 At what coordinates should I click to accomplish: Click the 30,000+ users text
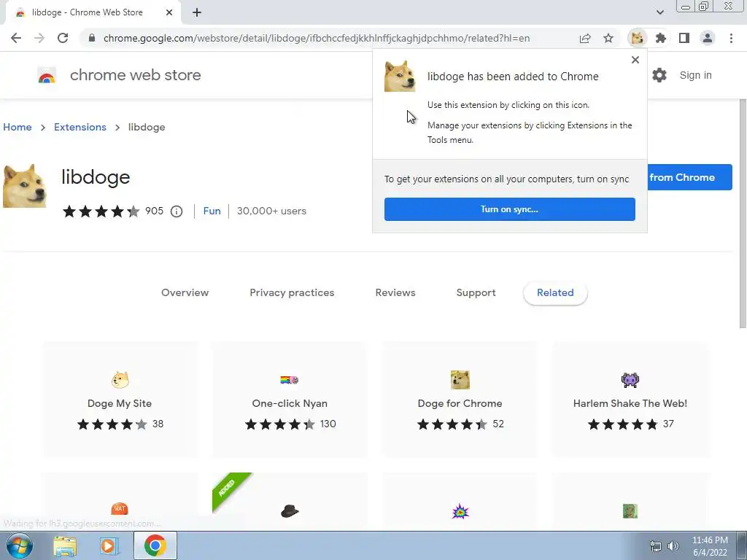pos(271,211)
